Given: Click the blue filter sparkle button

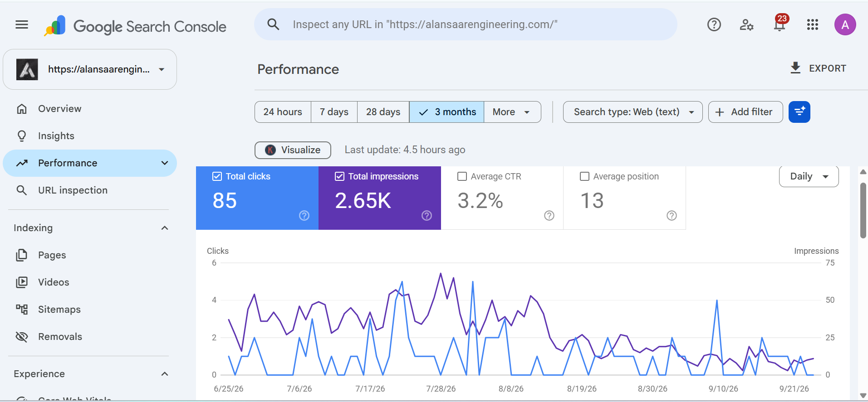Looking at the screenshot, I should 799,112.
